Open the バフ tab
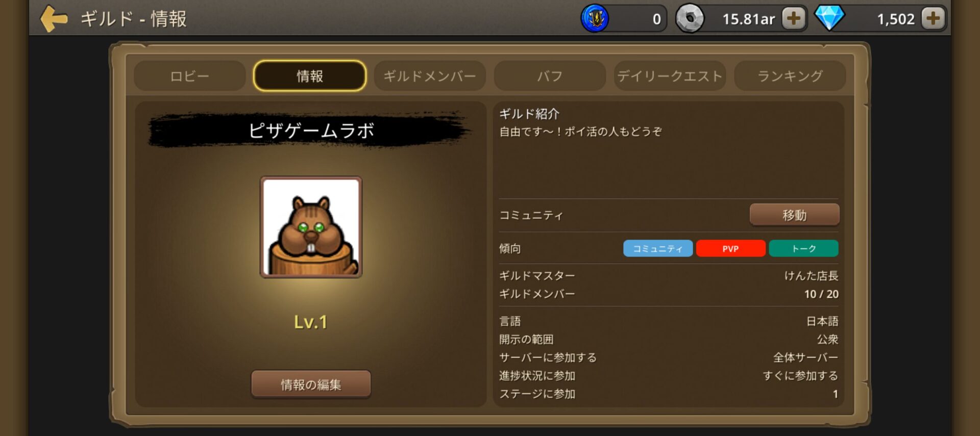Screen dimensions: 980x436 click(550, 76)
